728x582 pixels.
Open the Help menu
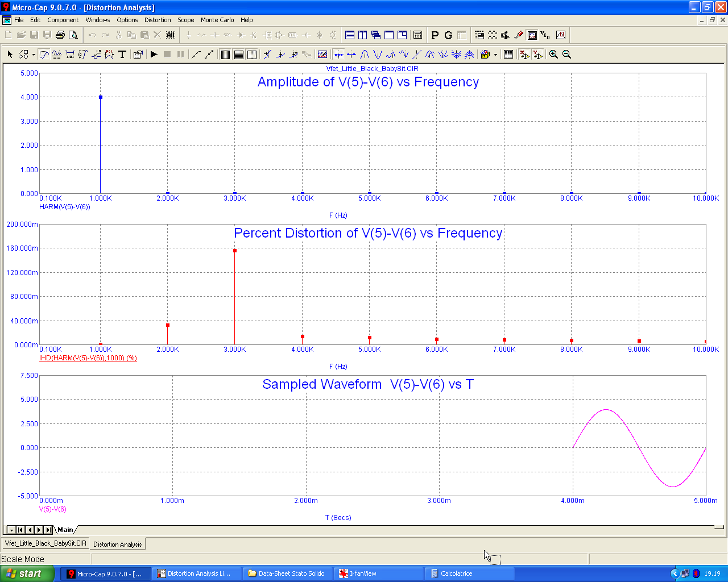click(246, 20)
